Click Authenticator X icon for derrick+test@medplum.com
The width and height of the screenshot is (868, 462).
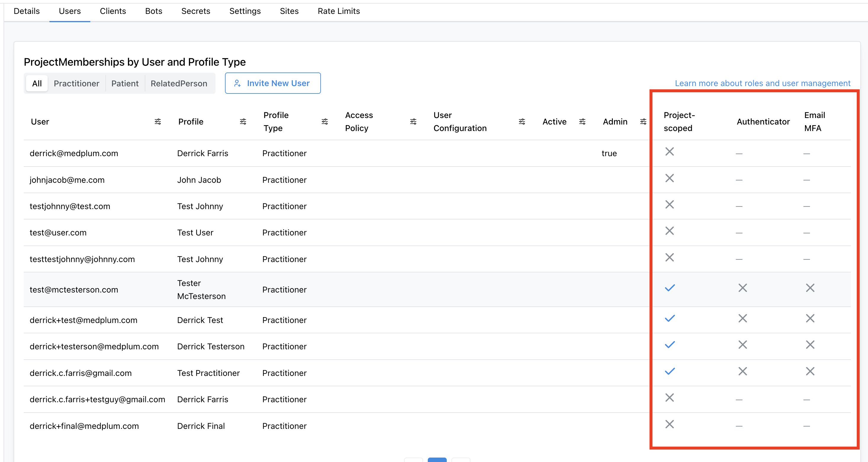pyautogui.click(x=743, y=318)
